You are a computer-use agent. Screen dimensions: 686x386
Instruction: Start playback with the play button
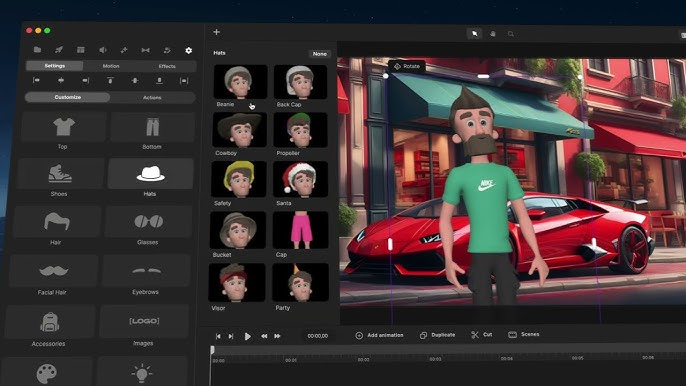tap(248, 336)
